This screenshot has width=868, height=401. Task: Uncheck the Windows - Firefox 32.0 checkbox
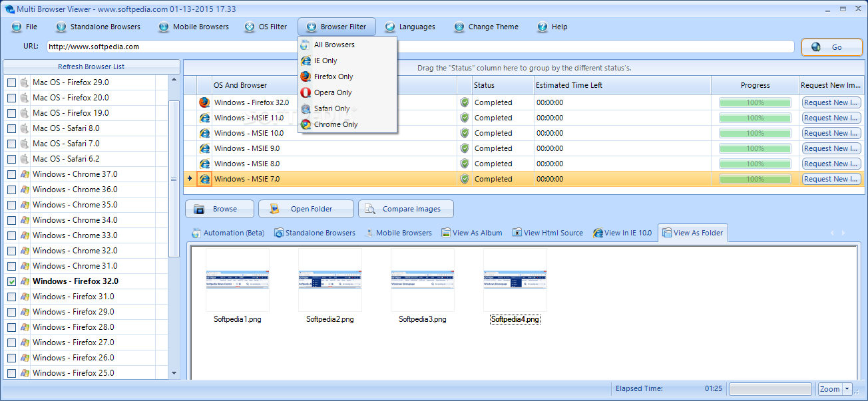(x=11, y=281)
